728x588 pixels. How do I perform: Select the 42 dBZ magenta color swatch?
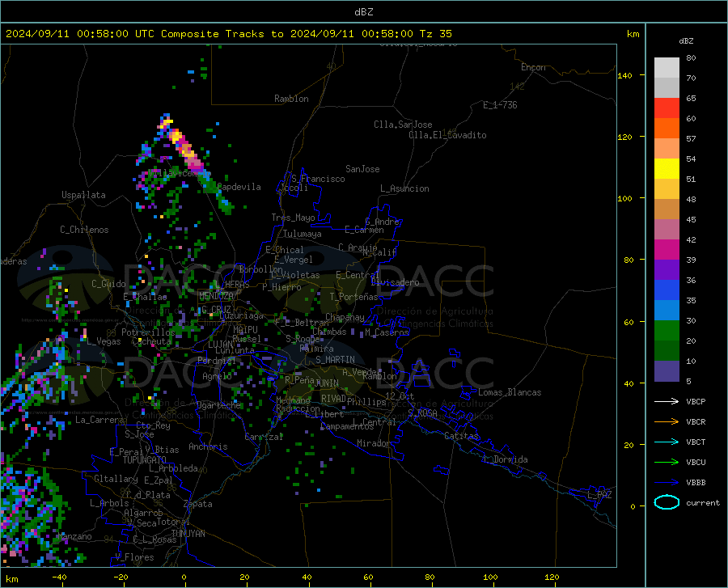pyautogui.click(x=667, y=249)
